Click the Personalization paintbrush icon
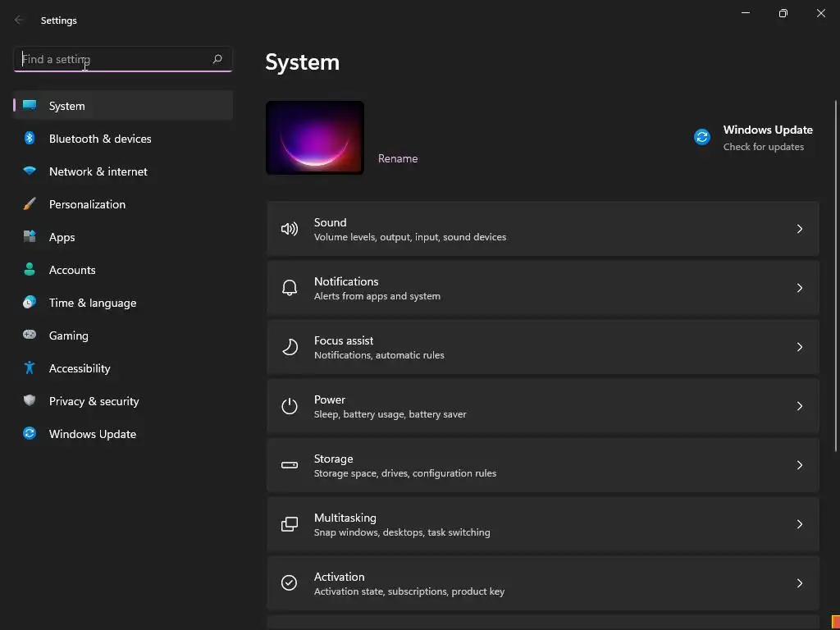 pos(30,204)
